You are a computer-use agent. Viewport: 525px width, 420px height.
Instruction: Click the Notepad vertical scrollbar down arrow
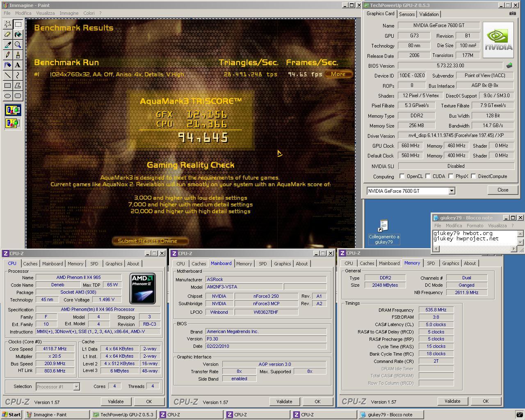(520, 242)
